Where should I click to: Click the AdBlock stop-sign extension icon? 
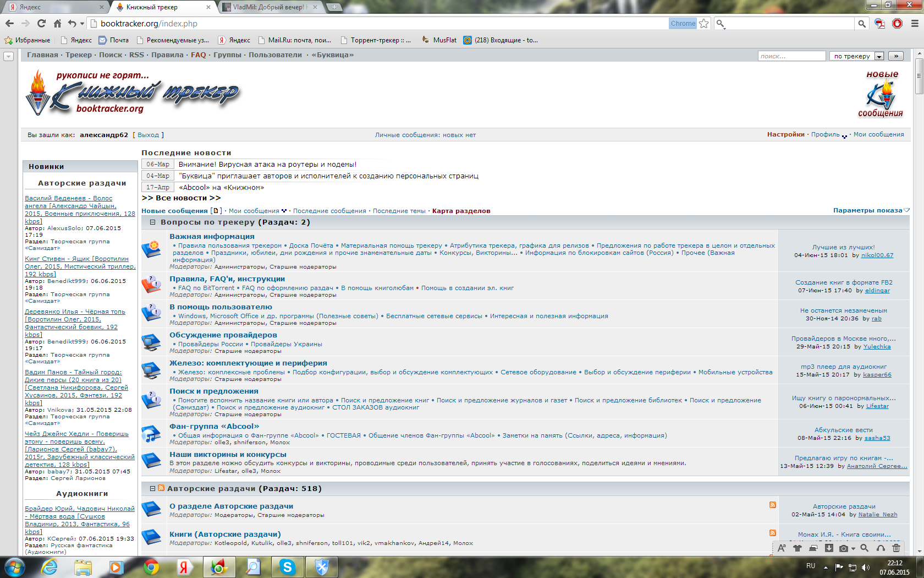coord(897,24)
